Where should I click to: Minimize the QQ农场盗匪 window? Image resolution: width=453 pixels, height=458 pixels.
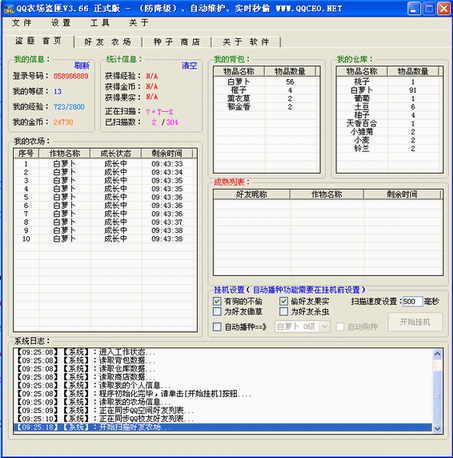click(x=414, y=8)
